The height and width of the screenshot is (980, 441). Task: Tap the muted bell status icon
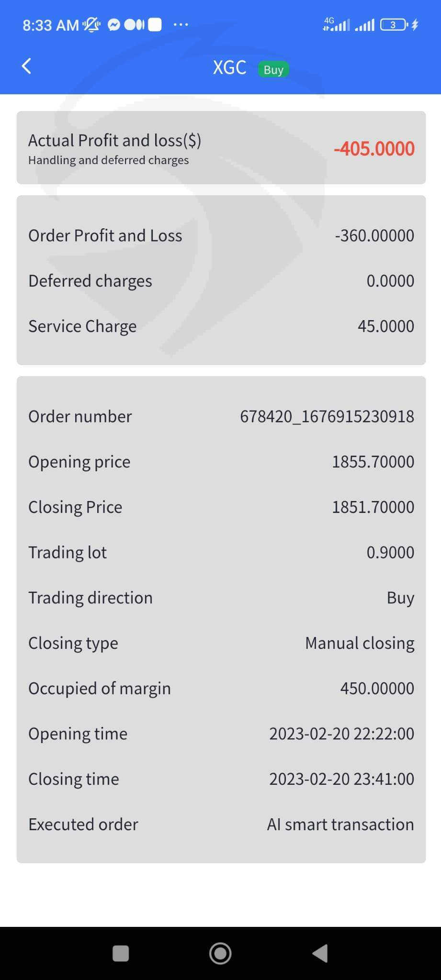coord(91,24)
